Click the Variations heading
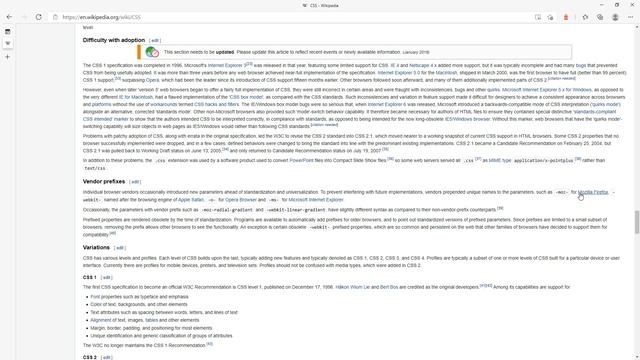This screenshot has width=640, height=360. point(96,248)
